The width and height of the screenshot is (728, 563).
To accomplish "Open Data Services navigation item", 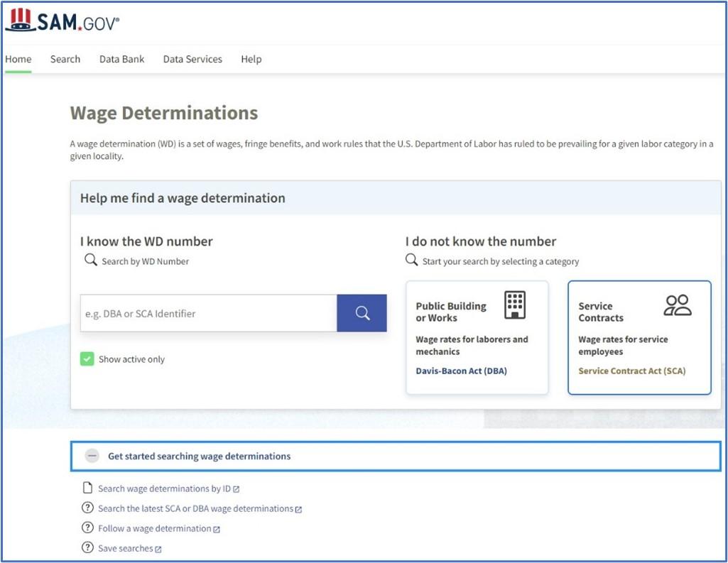I will click(192, 60).
